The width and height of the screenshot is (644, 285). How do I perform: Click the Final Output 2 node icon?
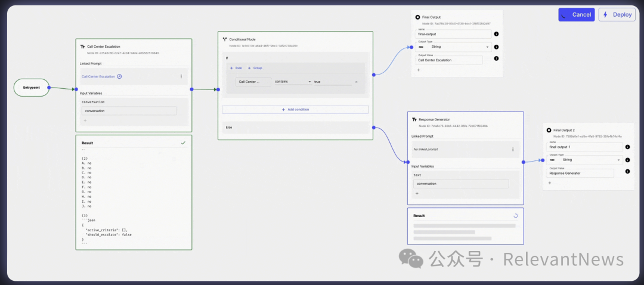pos(549,130)
